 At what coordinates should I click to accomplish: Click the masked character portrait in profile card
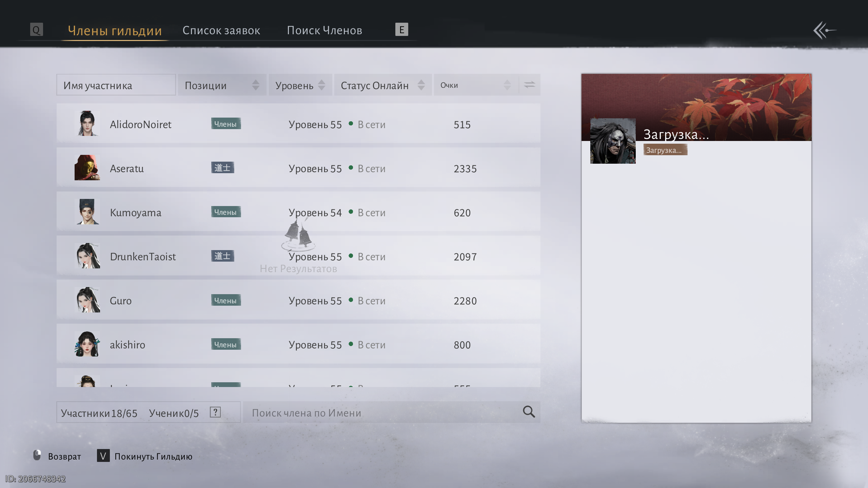point(613,141)
